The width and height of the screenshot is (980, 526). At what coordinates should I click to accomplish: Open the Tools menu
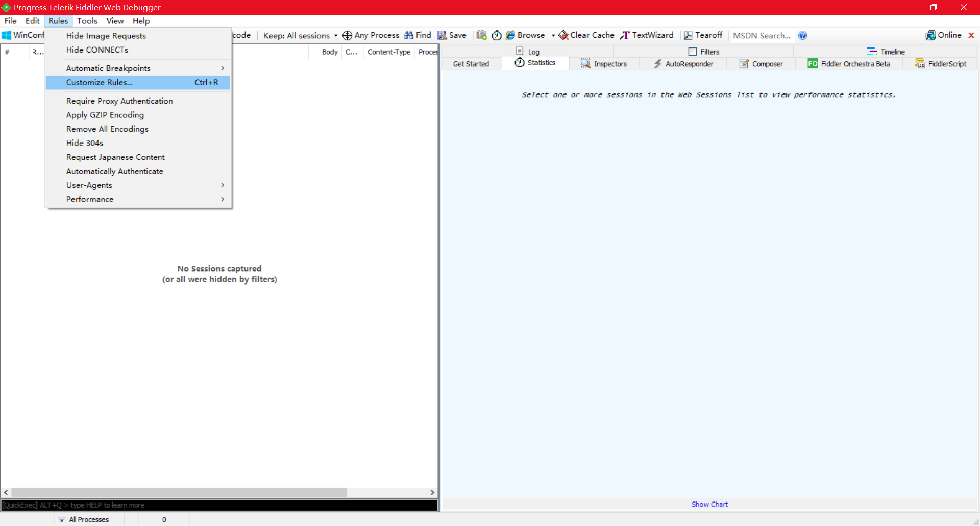click(x=87, y=21)
